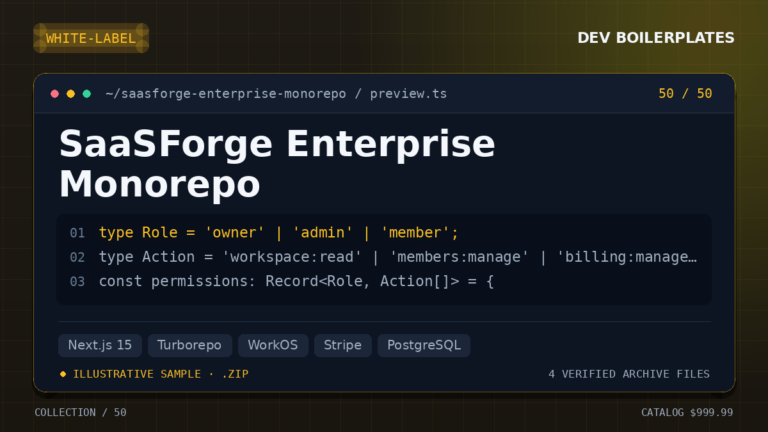Click the ILLUSTRATIVE SAMPLE · .ZIP label
The height and width of the screenshot is (432, 768).
click(161, 374)
